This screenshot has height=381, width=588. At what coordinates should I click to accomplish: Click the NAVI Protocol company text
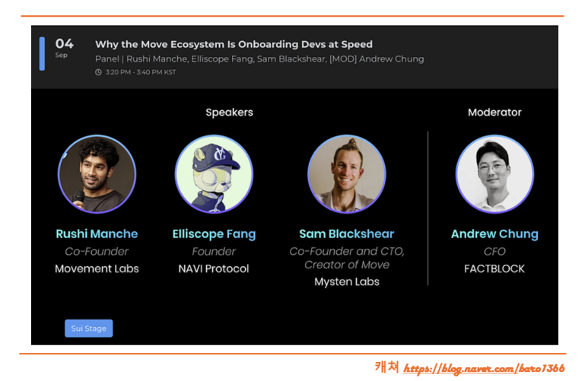[214, 268]
